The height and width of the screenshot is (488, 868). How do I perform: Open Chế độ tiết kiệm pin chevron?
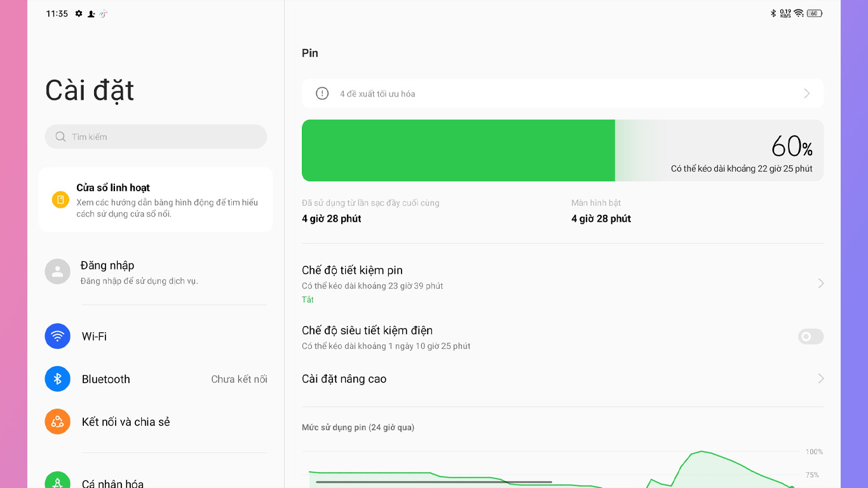point(820,283)
